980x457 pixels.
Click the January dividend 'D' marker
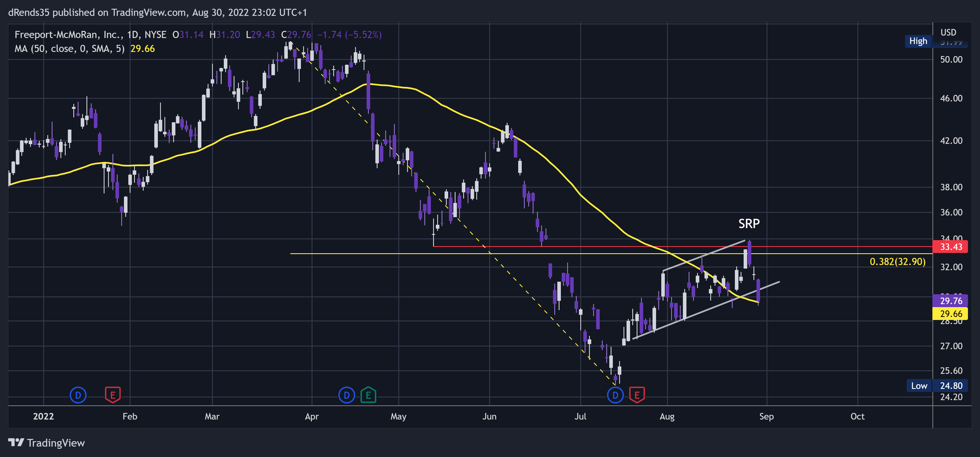click(78, 395)
